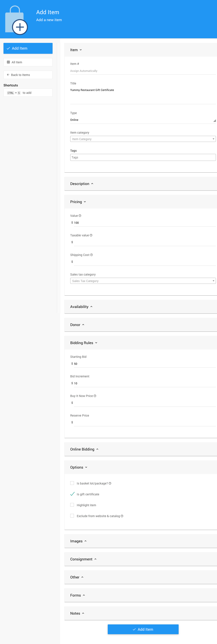Open the Sales Tax Category dropdown
Screen dimensions: 217x644
point(143,281)
